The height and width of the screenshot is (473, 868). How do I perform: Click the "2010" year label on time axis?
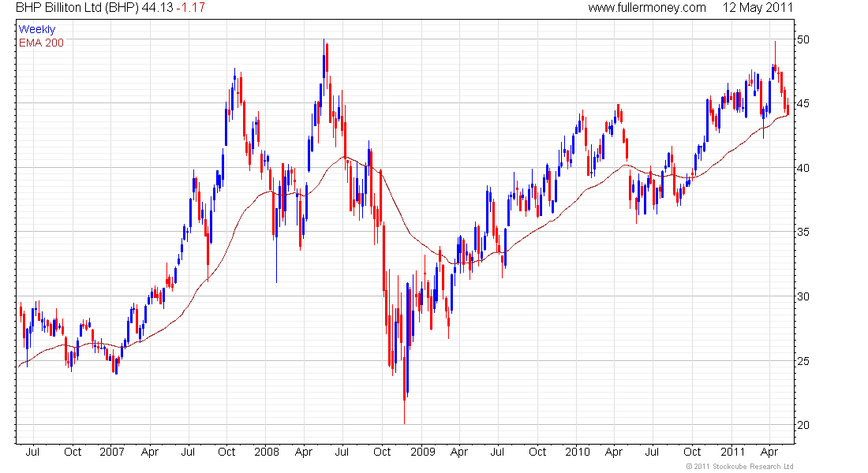[578, 452]
